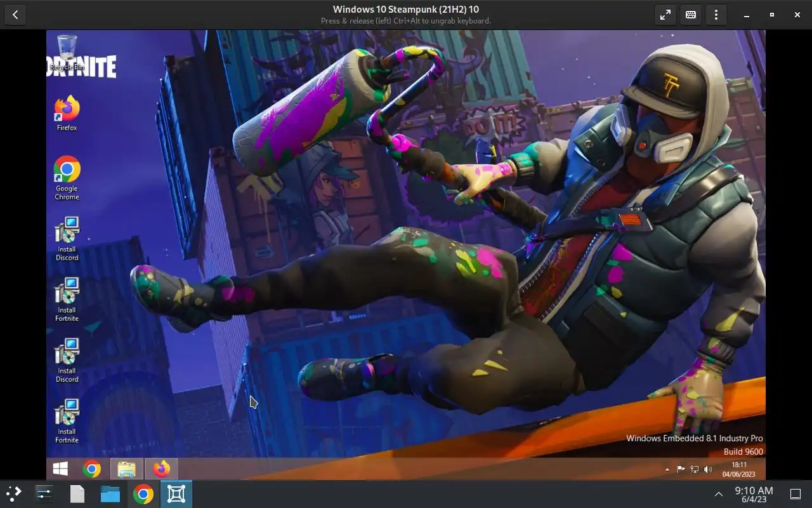Open the host clock showing 9:10 AM

(x=754, y=494)
